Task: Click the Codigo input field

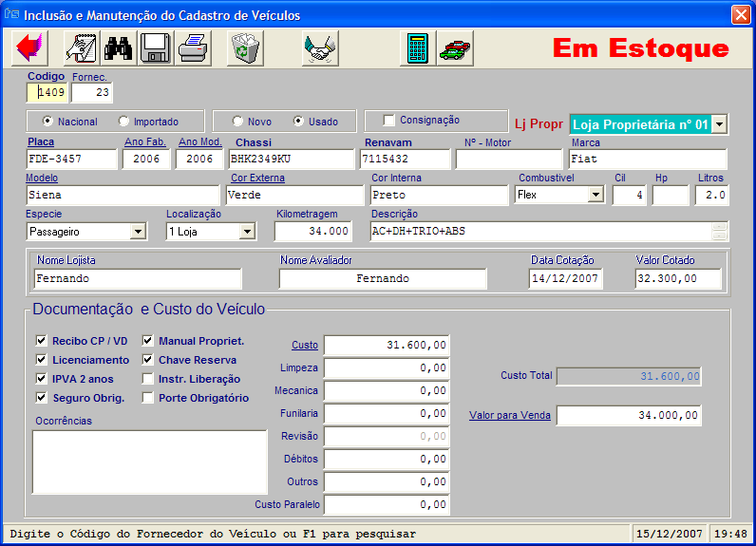Action: [47, 92]
